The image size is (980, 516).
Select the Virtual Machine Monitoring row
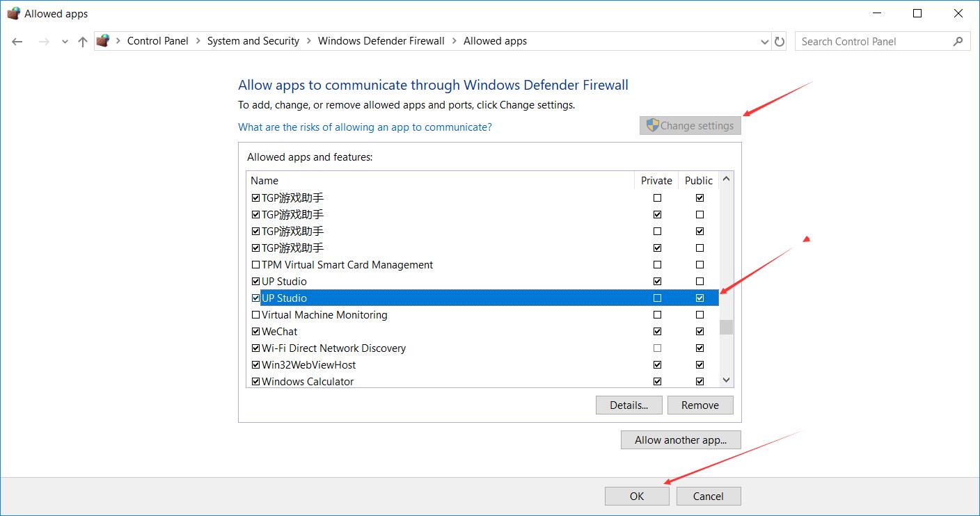[x=482, y=315]
